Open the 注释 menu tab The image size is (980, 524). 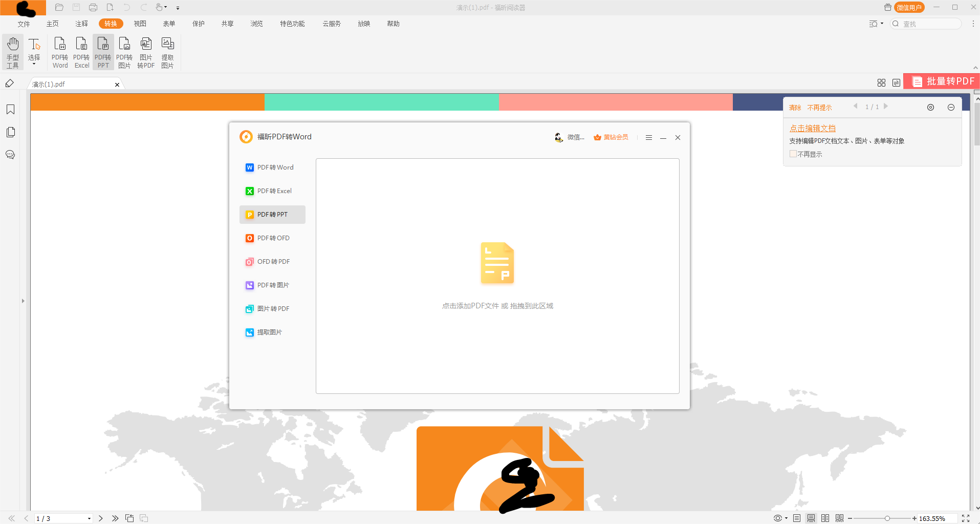[x=81, y=24]
